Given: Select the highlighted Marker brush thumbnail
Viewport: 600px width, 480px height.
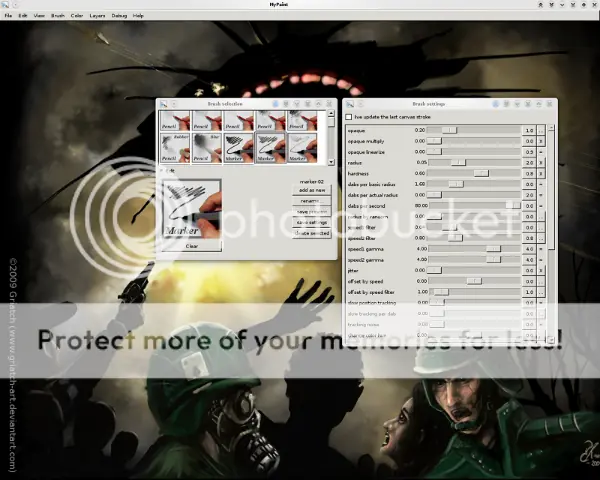Looking at the screenshot, I should click(270, 148).
